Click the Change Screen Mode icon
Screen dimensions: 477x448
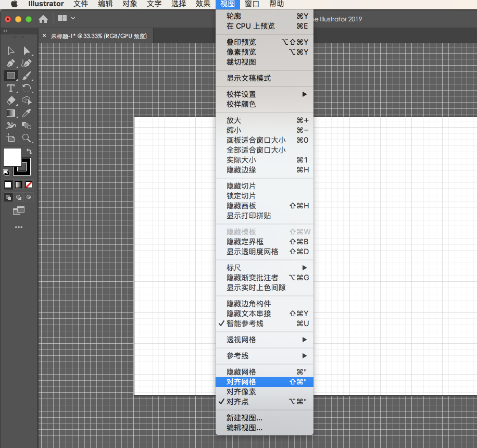click(19, 210)
